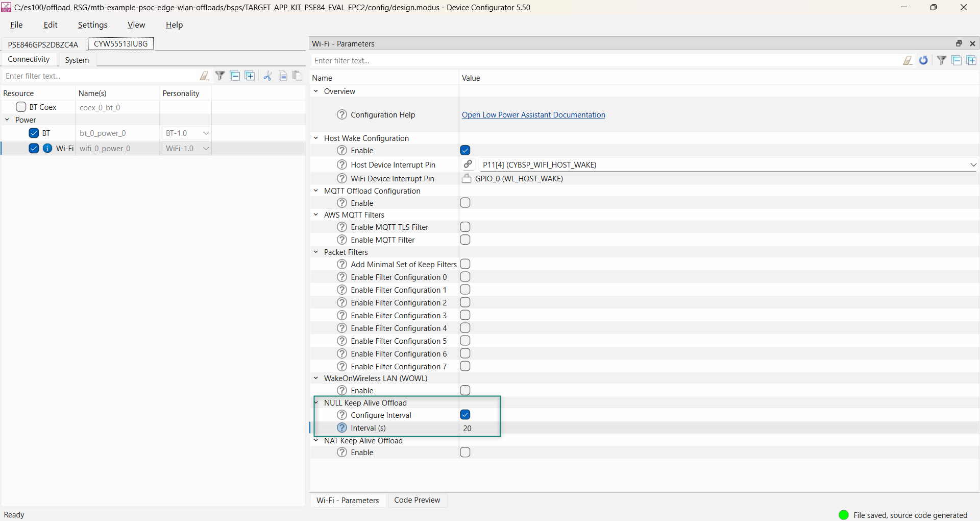Select the PSE846GPS2DBZC4A device tab
Image resolution: width=980 pixels, height=521 pixels.
point(43,44)
